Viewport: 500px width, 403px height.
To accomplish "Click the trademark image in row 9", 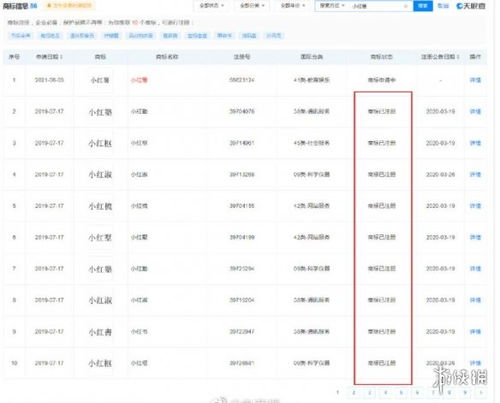I will click(x=100, y=332).
